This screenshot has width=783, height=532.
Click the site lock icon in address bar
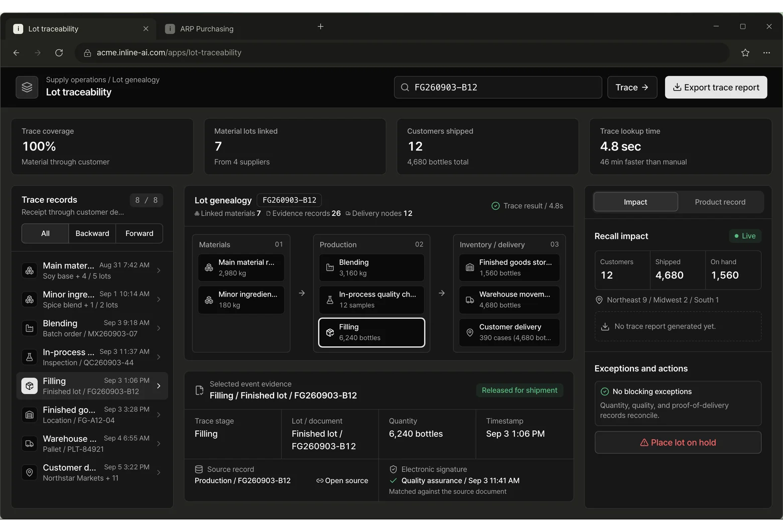[87, 53]
